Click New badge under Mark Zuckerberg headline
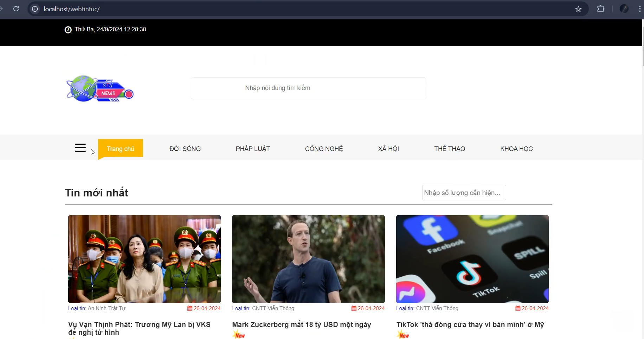 coord(239,334)
